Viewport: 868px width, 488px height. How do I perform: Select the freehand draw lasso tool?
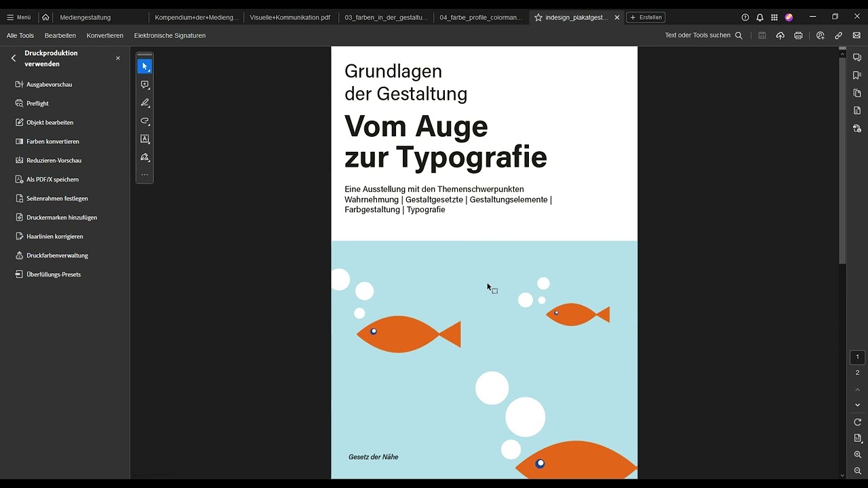pyautogui.click(x=144, y=121)
